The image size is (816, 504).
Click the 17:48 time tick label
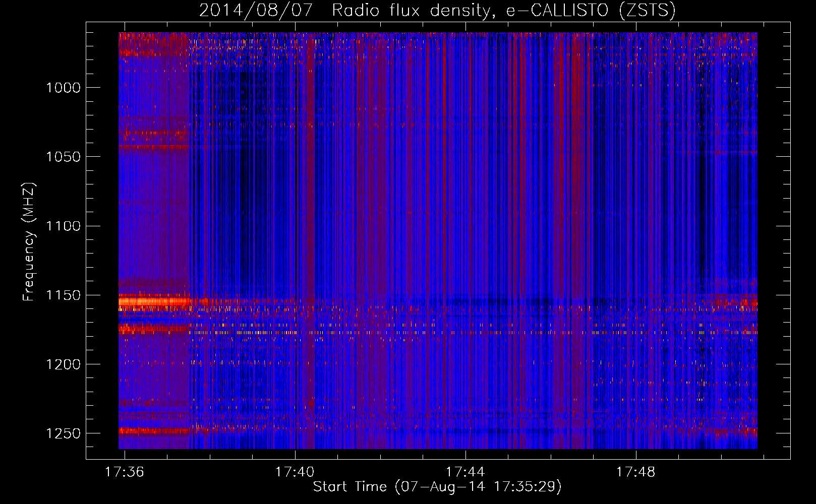(x=636, y=472)
